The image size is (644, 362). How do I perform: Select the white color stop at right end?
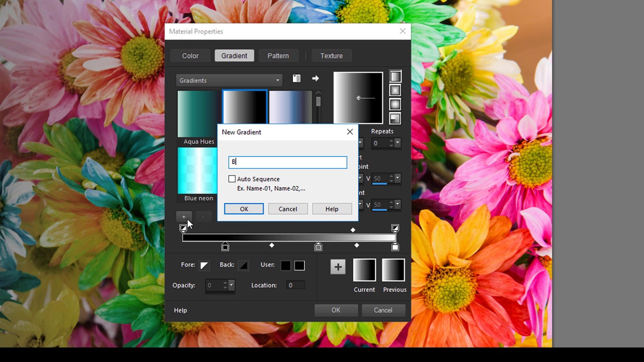click(395, 246)
